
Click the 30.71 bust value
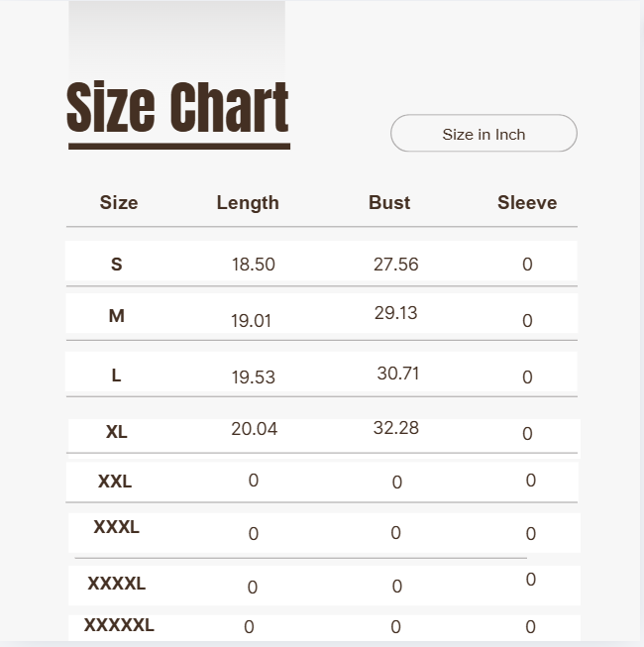(398, 374)
